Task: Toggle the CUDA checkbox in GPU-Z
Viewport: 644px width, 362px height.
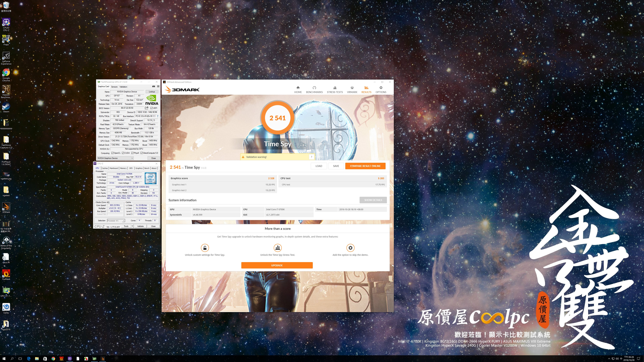Action: click(123, 153)
